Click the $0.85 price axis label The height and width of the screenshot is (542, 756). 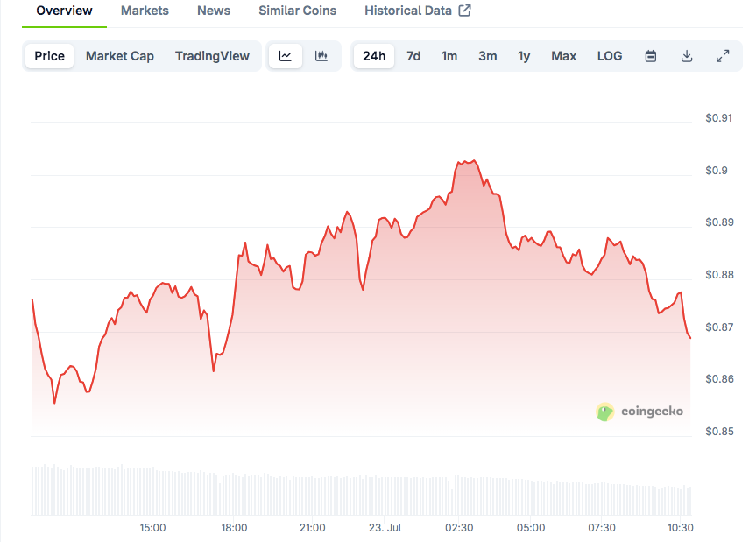(x=719, y=432)
